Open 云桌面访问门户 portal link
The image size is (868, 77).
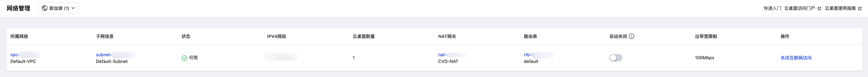coord(799,9)
